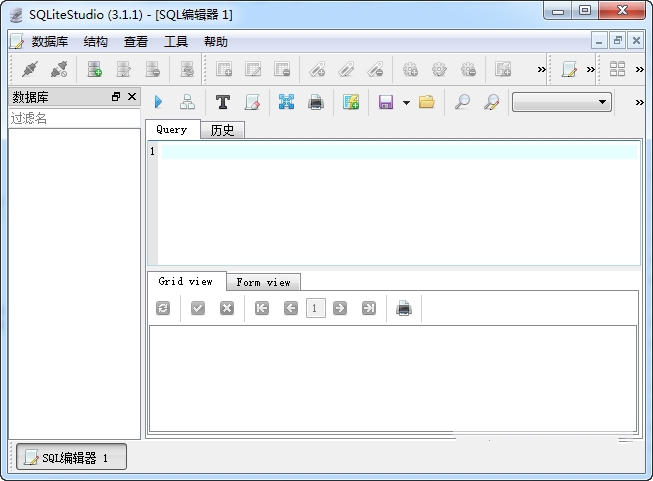Click the edit database icon
653x481 pixels.
coord(124,69)
